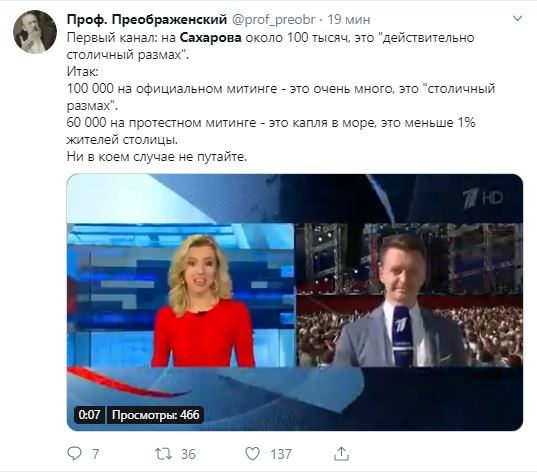This screenshot has width=537, height=476.
Task: Click the Просмотры: 466 view counter
Action: 155,415
